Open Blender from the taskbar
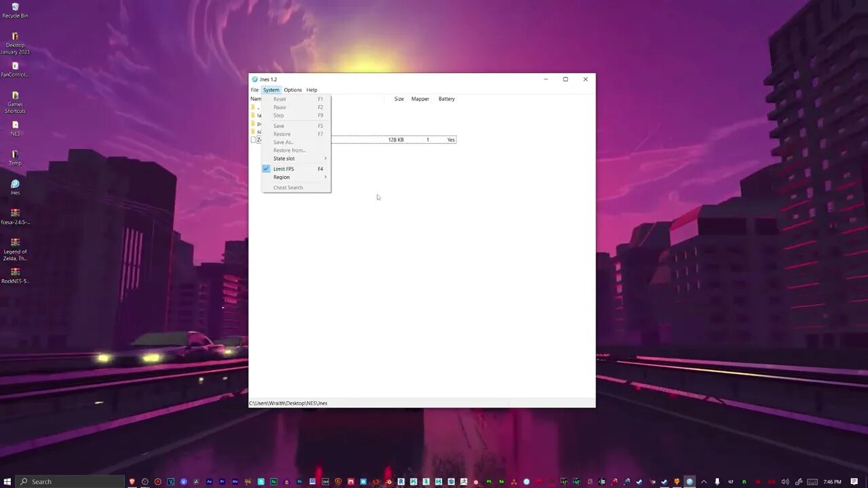Viewport: 868px width, 488px height. pos(389,481)
